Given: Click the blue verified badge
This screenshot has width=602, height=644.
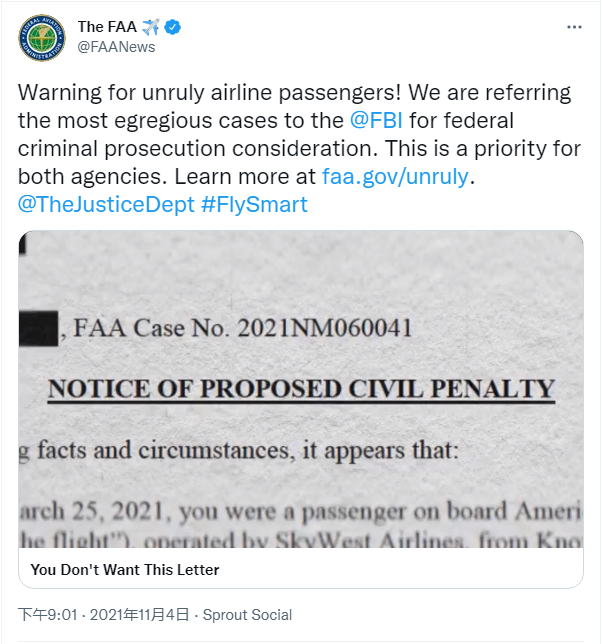Looking at the screenshot, I should coord(172,27).
